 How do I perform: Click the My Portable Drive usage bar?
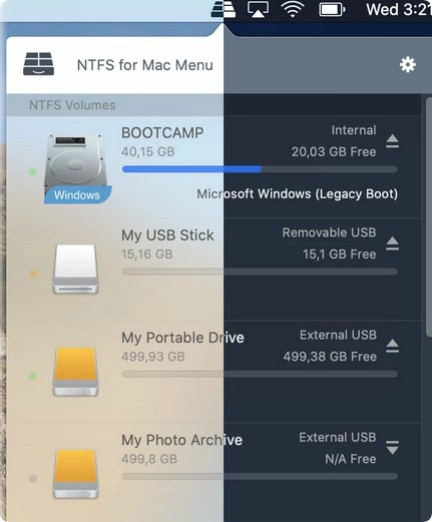pos(260,374)
